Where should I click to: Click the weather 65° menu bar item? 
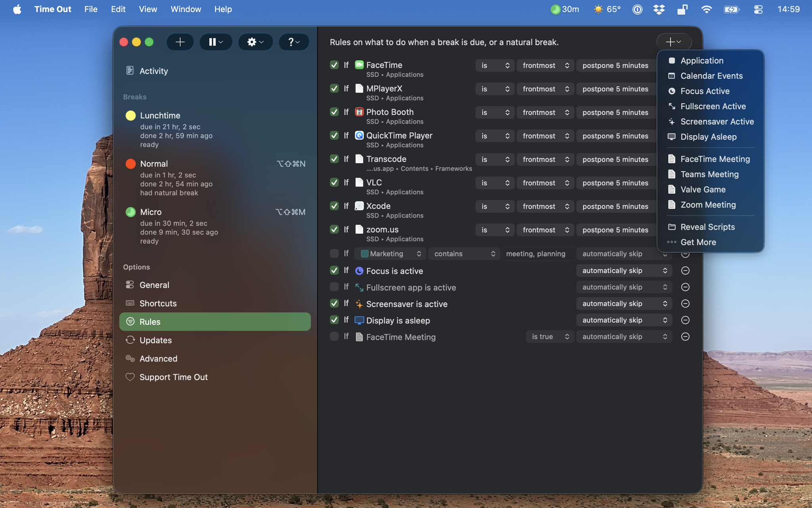click(607, 9)
